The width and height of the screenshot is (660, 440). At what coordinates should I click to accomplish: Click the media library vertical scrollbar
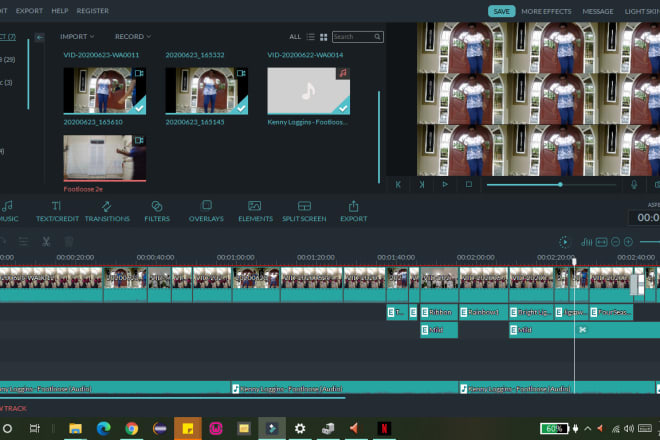coord(379,137)
